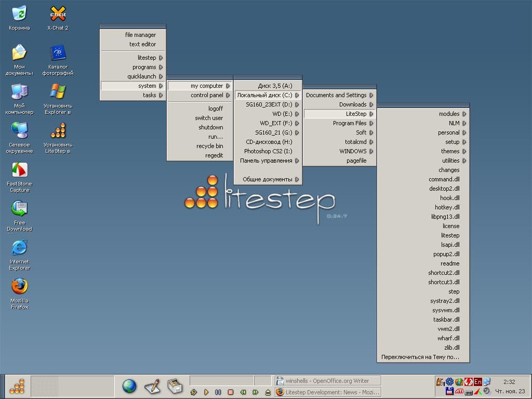Expand the litestep submenu

click(x=132, y=58)
